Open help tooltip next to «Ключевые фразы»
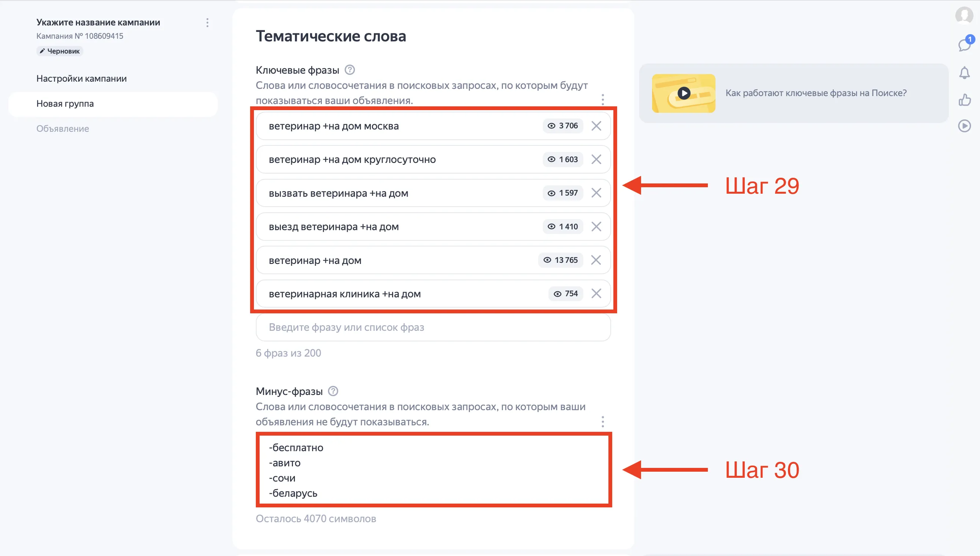 (350, 70)
